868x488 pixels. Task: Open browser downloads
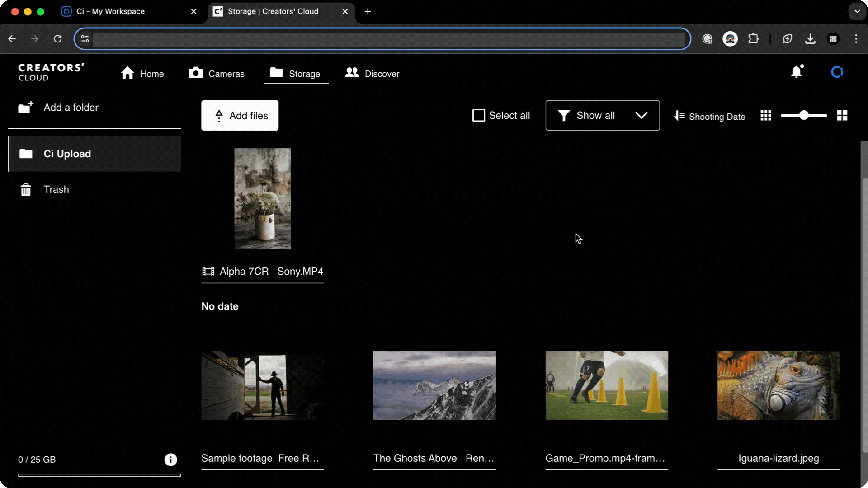coord(810,39)
